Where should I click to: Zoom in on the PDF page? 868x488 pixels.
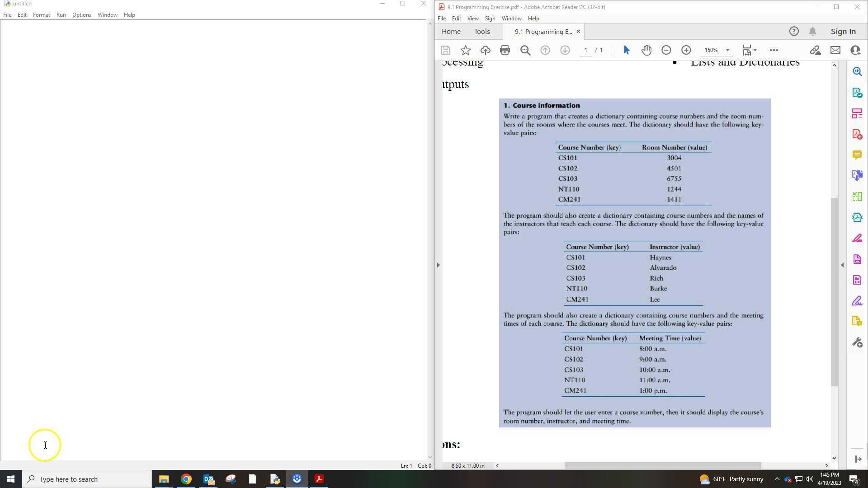point(686,50)
